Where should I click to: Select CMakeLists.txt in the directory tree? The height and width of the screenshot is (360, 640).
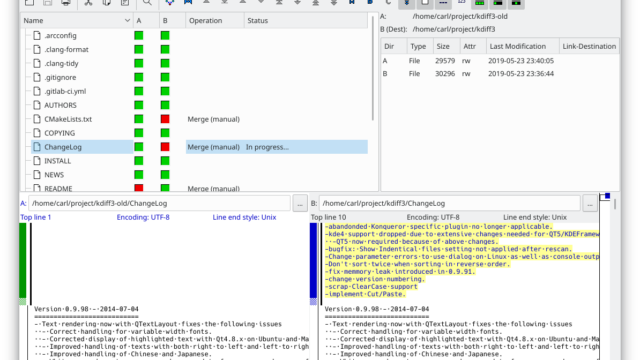tap(68, 119)
